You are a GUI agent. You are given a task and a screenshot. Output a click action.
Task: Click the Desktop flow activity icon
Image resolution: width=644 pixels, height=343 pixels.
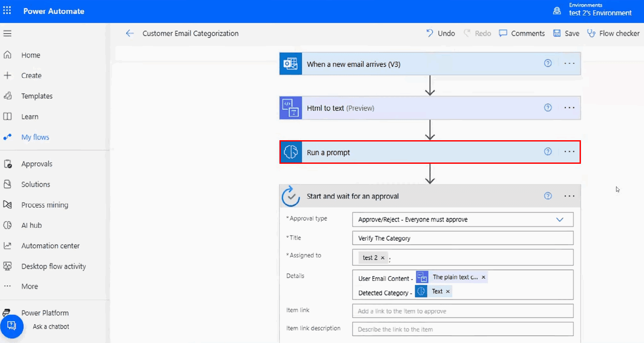point(7,266)
